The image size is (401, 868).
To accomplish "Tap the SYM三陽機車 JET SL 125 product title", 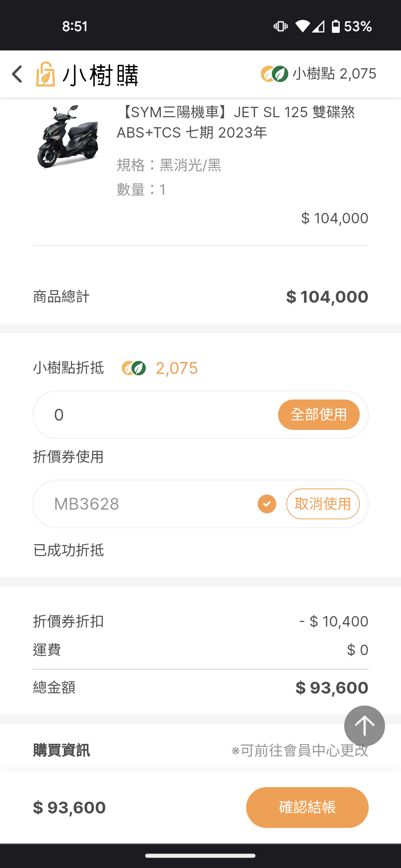I will 236,122.
